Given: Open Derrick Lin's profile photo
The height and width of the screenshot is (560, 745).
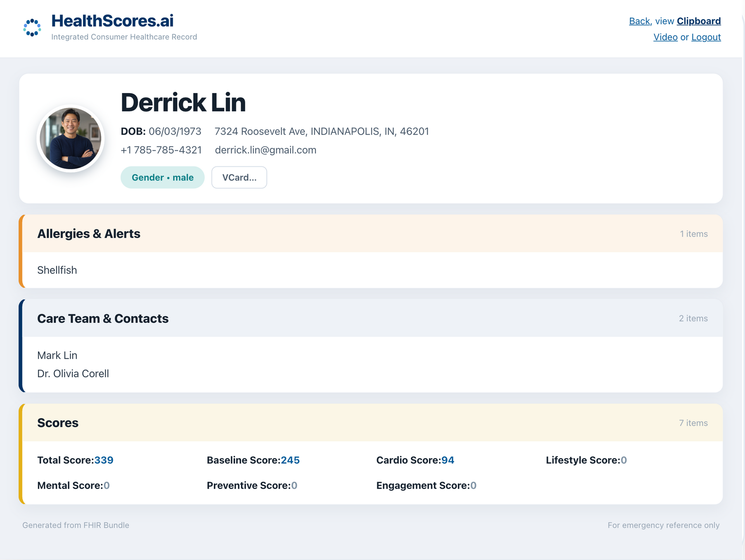Looking at the screenshot, I should tap(71, 138).
